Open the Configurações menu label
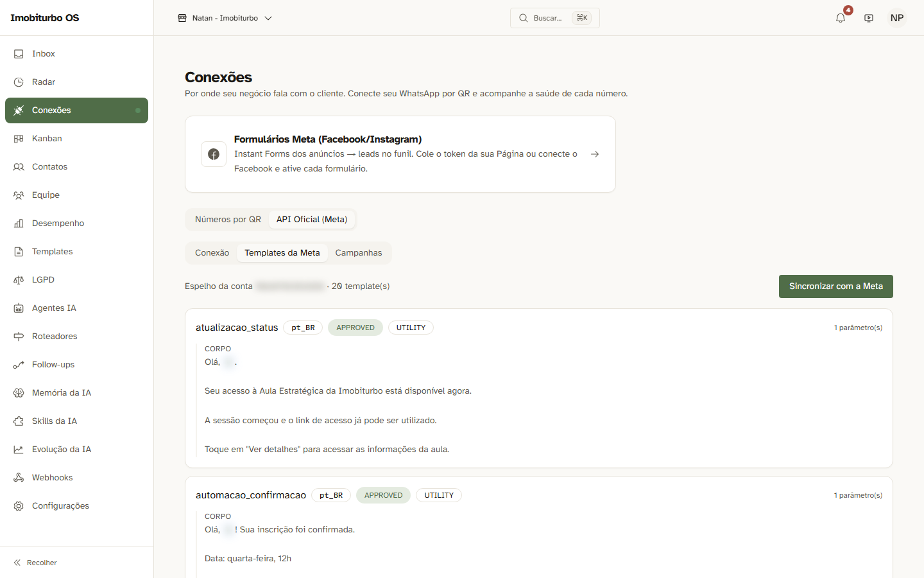 (60, 506)
